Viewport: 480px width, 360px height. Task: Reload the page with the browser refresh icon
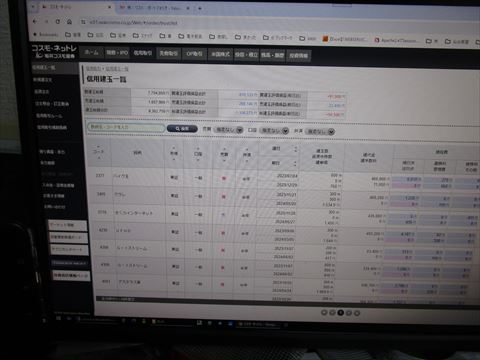tap(58, 22)
